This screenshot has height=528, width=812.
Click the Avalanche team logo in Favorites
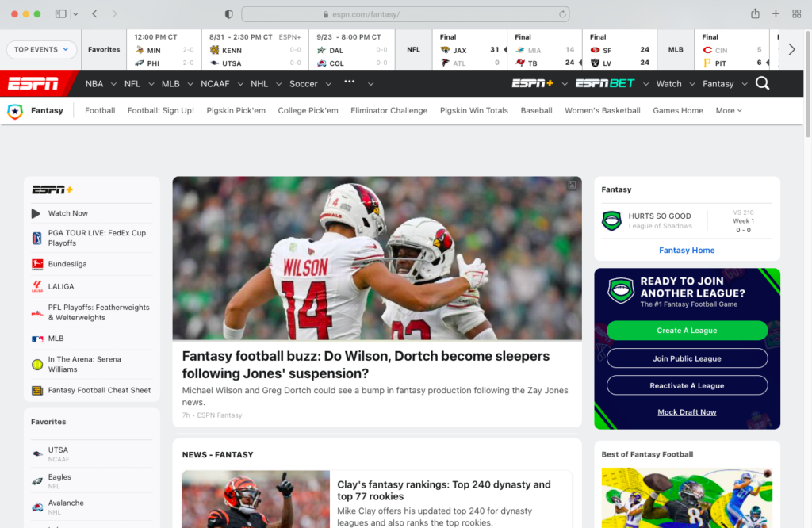click(37, 507)
